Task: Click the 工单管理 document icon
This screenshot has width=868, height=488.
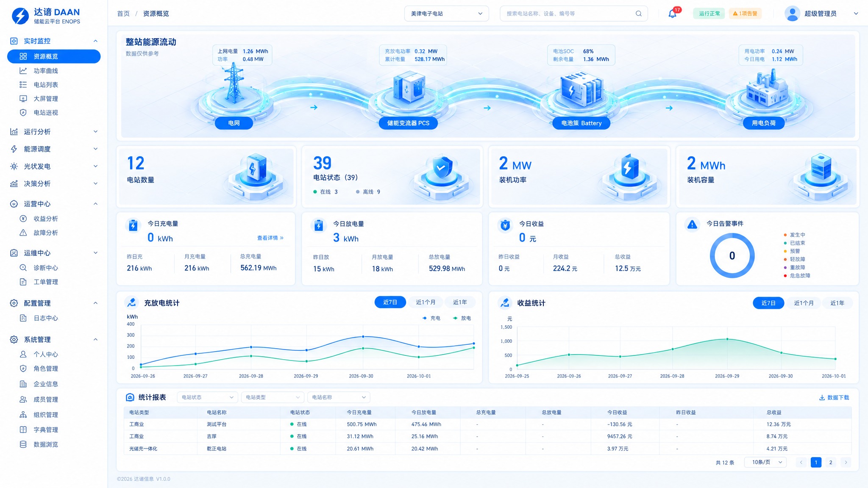Action: (23, 282)
